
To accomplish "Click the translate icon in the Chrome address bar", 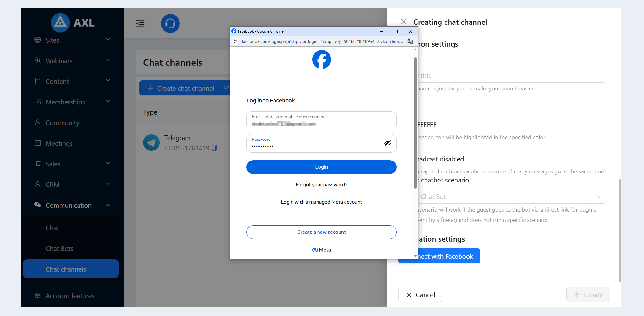I will coord(410,41).
